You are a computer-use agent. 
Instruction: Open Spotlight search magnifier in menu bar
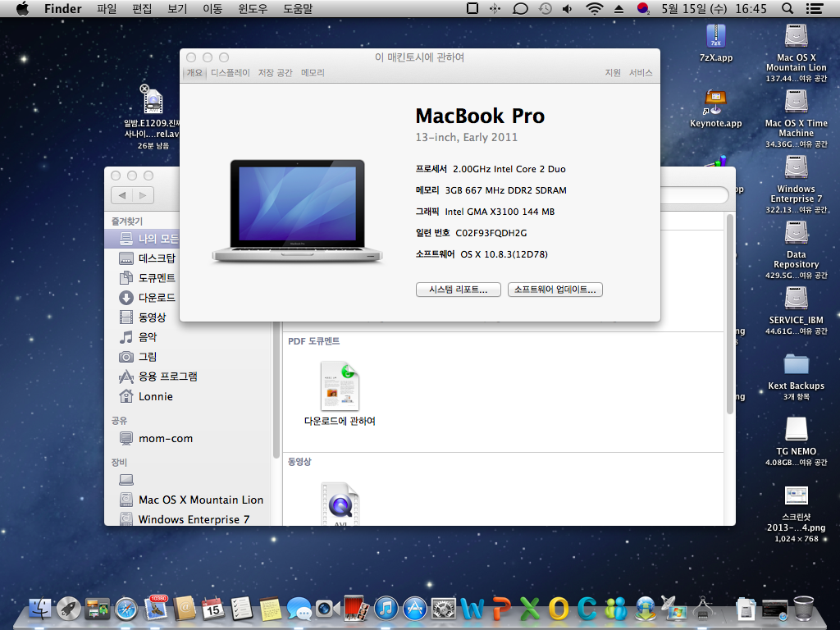click(x=787, y=8)
